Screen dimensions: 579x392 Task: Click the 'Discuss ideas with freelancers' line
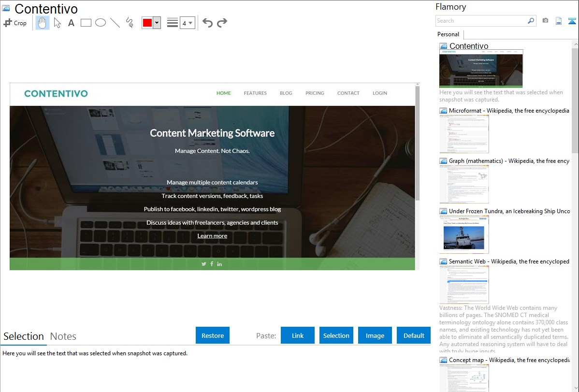[212, 222]
